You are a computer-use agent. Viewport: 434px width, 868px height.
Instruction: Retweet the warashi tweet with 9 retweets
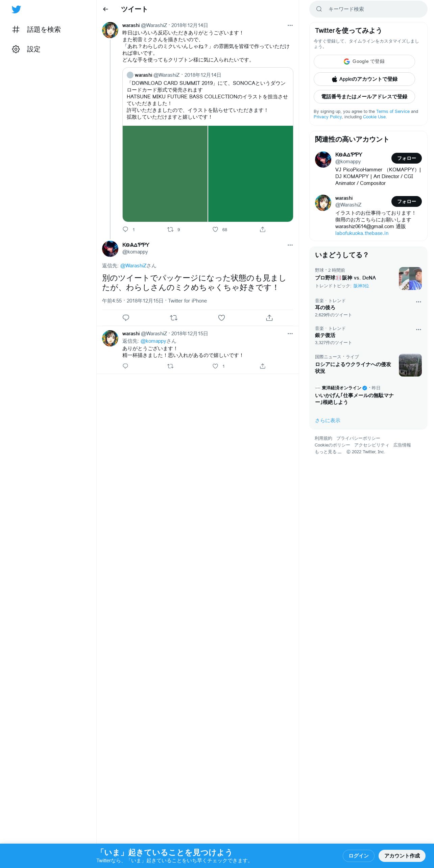click(170, 230)
